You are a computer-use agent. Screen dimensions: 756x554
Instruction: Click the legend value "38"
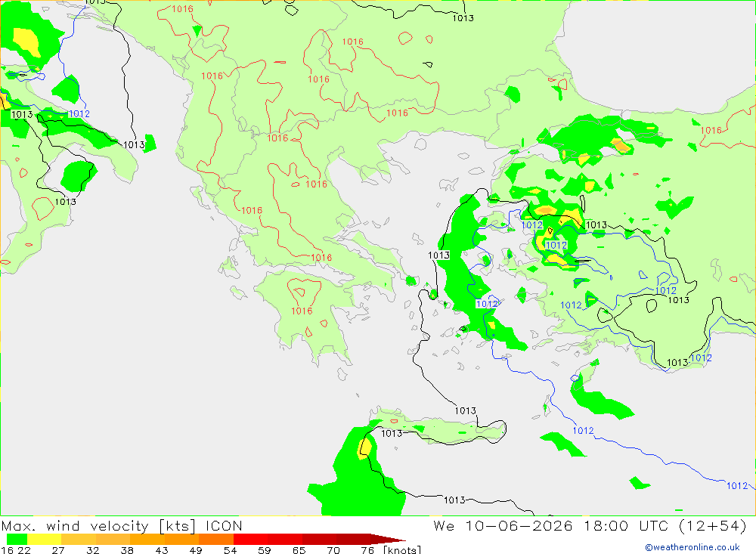[127, 550]
